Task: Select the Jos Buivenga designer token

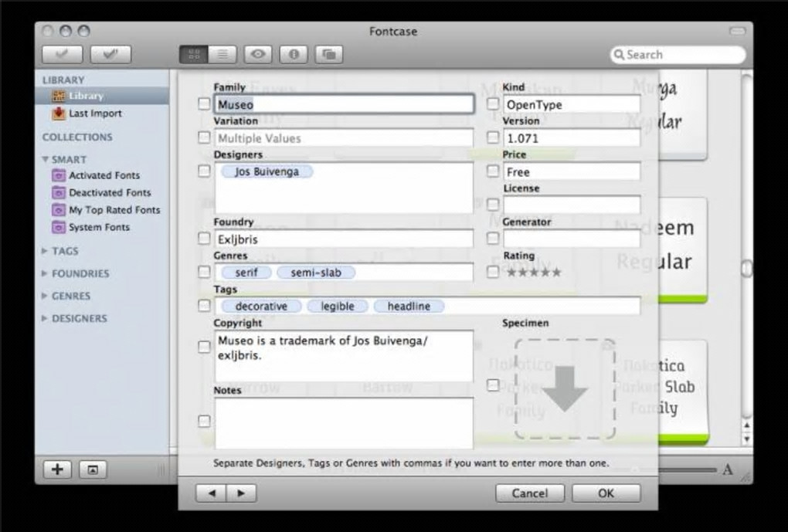Action: coord(267,172)
